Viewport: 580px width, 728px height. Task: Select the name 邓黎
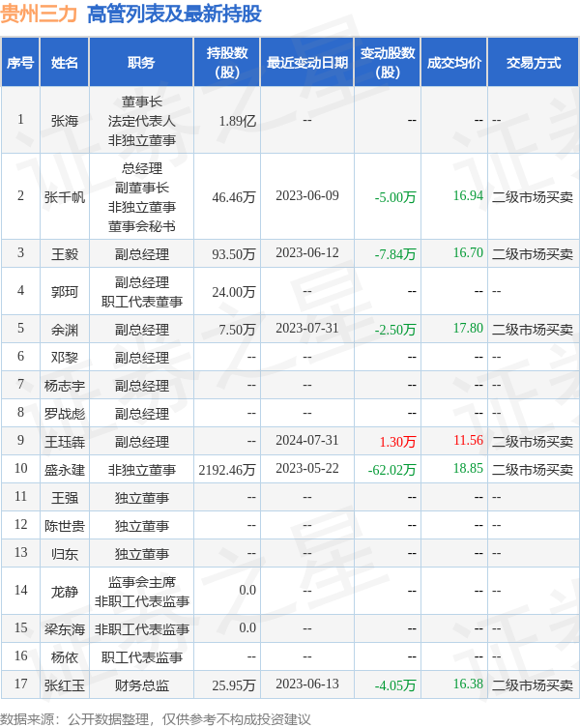pyautogui.click(x=65, y=358)
